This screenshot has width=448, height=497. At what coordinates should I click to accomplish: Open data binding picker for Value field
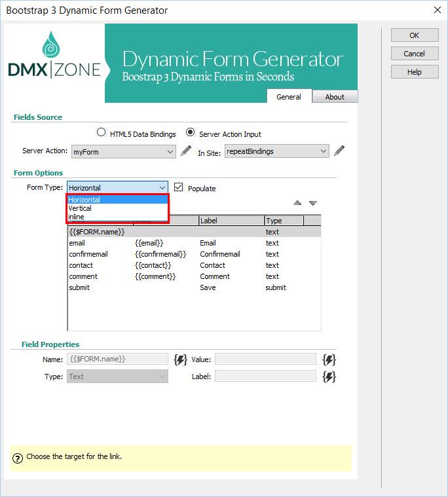329,359
